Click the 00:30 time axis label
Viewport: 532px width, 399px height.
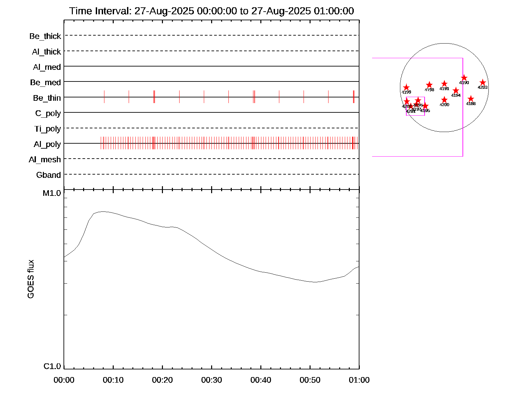point(211,380)
